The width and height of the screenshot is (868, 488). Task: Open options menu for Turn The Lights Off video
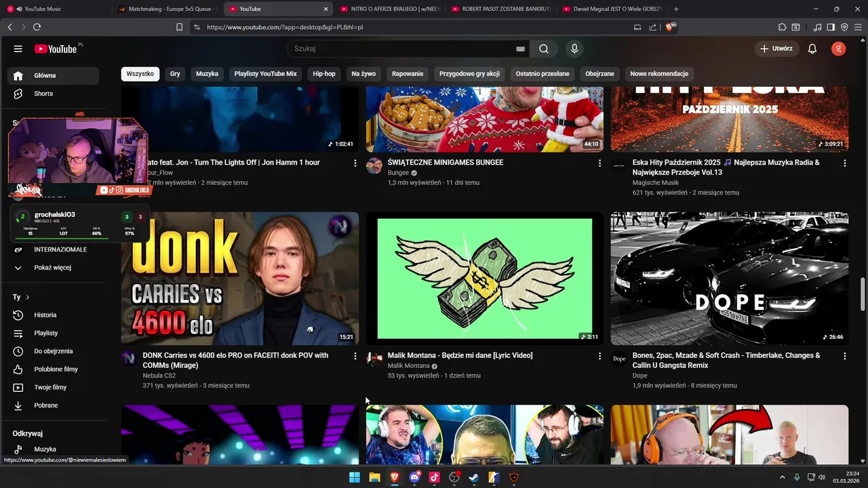coord(355,163)
